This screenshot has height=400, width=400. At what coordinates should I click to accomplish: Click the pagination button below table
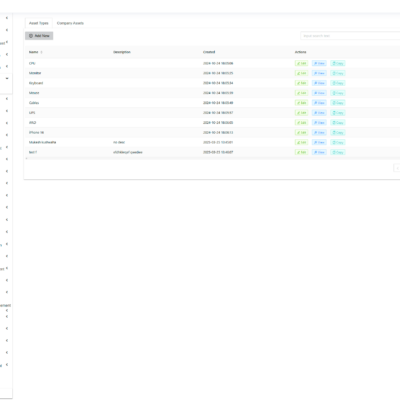(x=397, y=168)
